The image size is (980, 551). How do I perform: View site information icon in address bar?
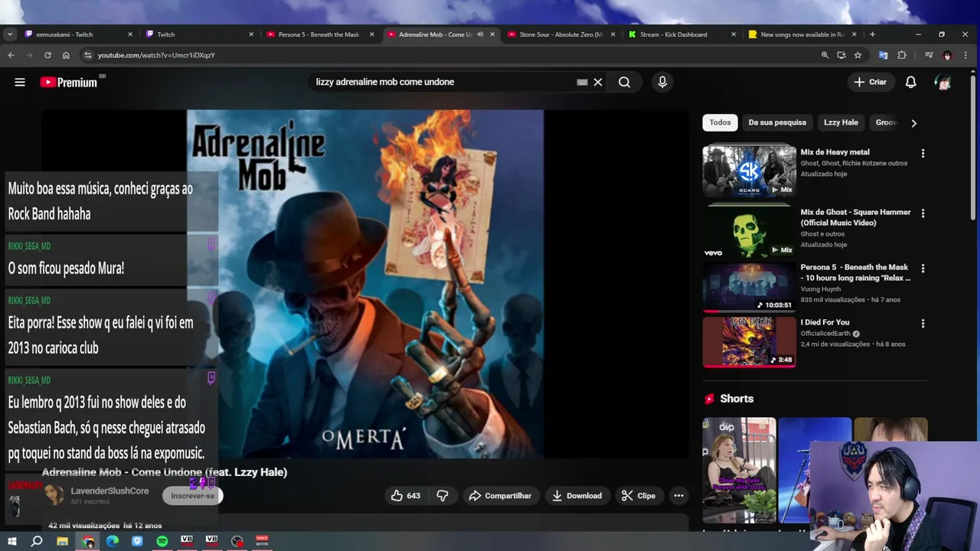(88, 55)
